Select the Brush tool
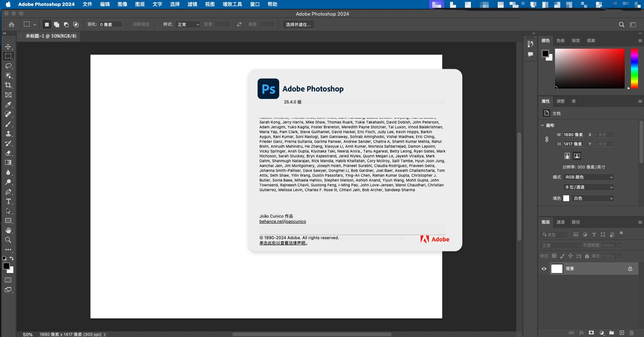 (x=8, y=124)
